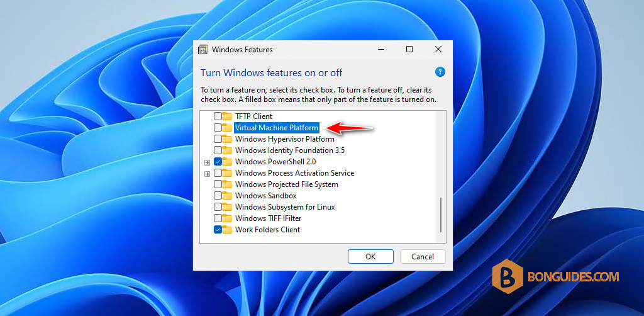Select Windows Projected File System label
The width and height of the screenshot is (644, 316).
pos(287,184)
